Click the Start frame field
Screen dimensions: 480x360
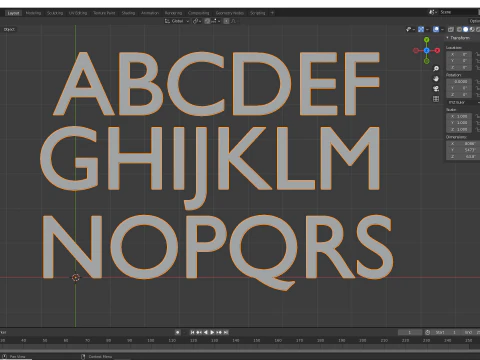[x=446, y=332]
